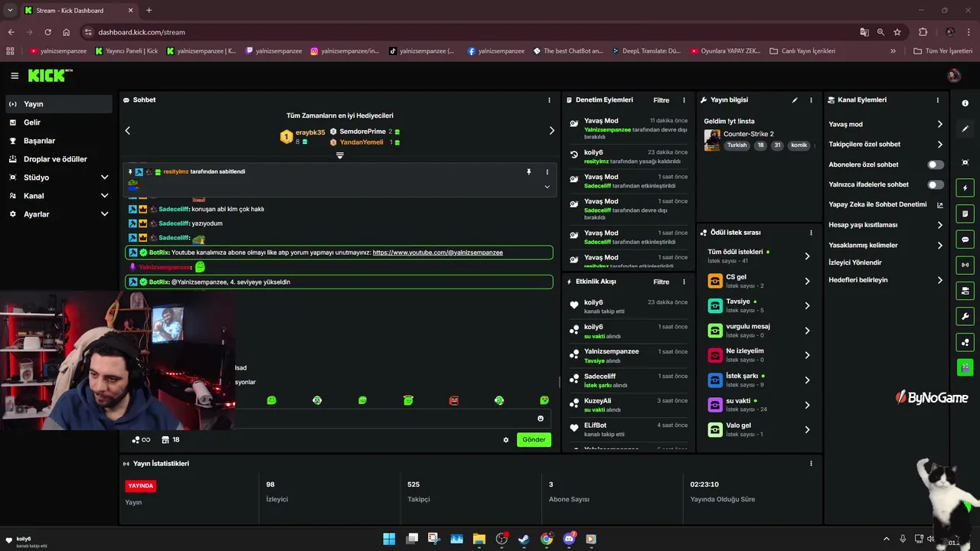
Task: Click the document icon in right rail
Action: click(965, 214)
